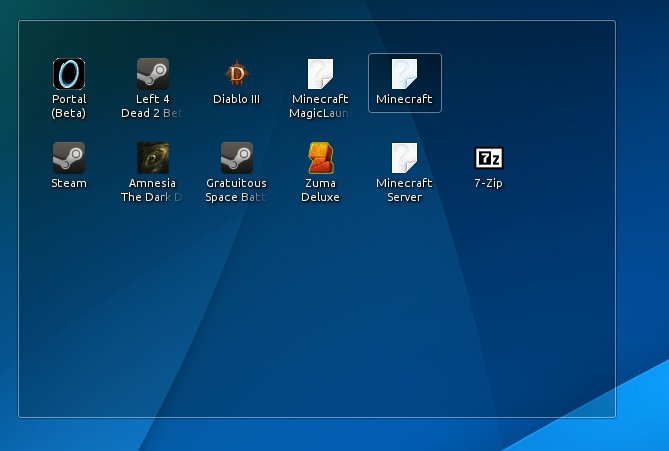Click desktop wallpaper outside the folder widget
This screenshot has height=451, width=669.
click(x=640, y=200)
